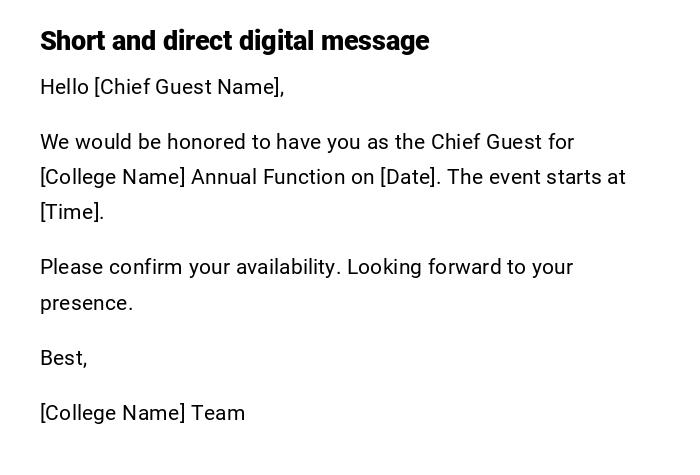700x475 pixels.
Task: Click the word "Team" in the signature
Action: 218,413
